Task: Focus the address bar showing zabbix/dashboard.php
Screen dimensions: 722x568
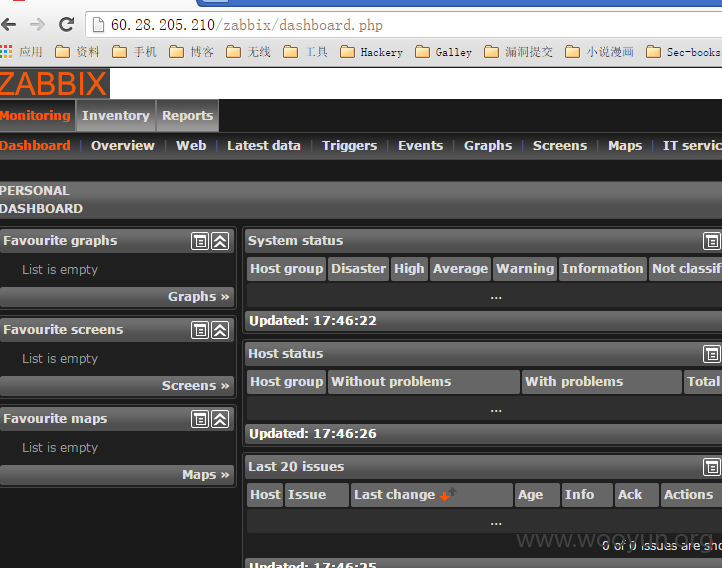Action: click(405, 25)
